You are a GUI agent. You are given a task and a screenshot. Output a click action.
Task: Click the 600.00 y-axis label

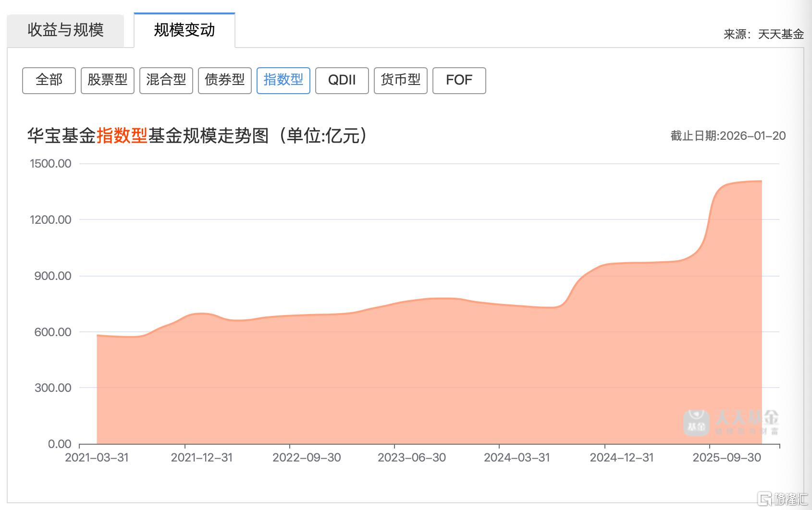tap(53, 332)
